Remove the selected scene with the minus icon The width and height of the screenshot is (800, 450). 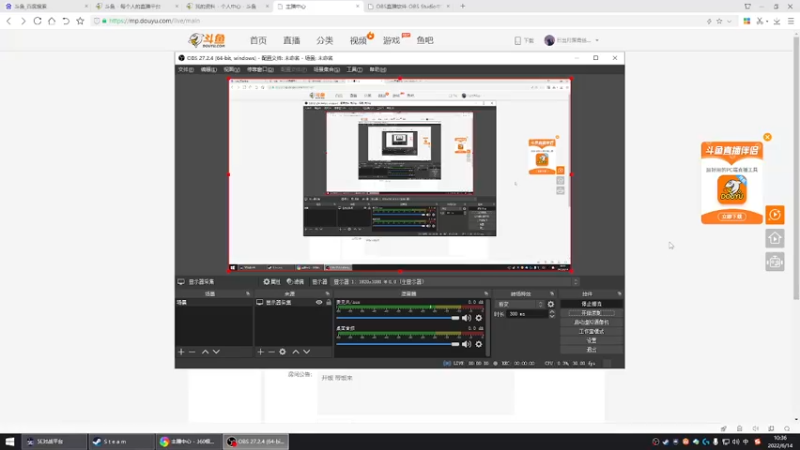point(192,352)
